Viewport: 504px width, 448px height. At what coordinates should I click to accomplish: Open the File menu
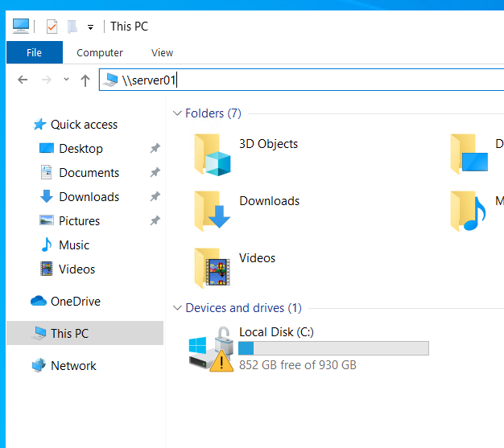click(x=35, y=52)
